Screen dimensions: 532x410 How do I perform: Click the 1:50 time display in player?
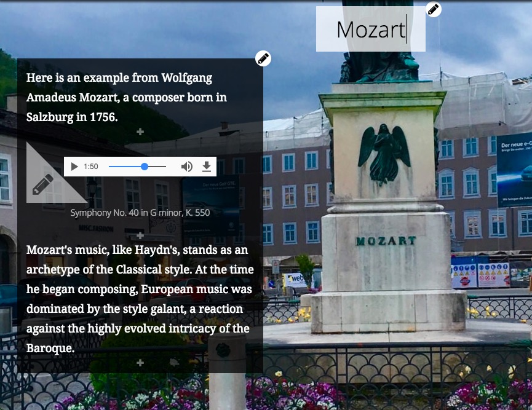(x=90, y=167)
